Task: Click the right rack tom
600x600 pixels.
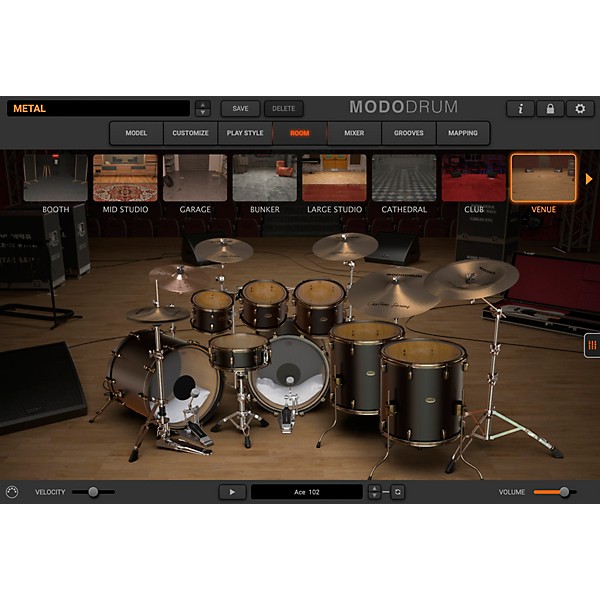Action: (320, 306)
